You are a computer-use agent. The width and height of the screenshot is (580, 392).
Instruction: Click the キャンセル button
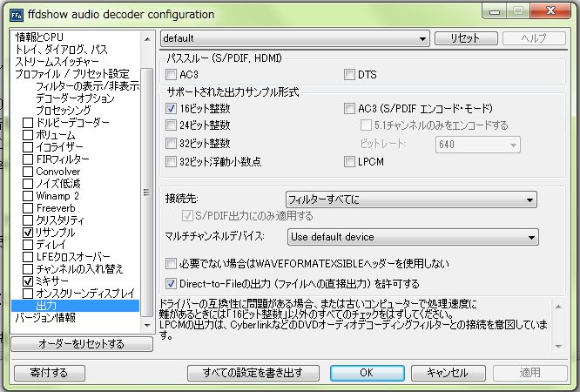point(448,373)
